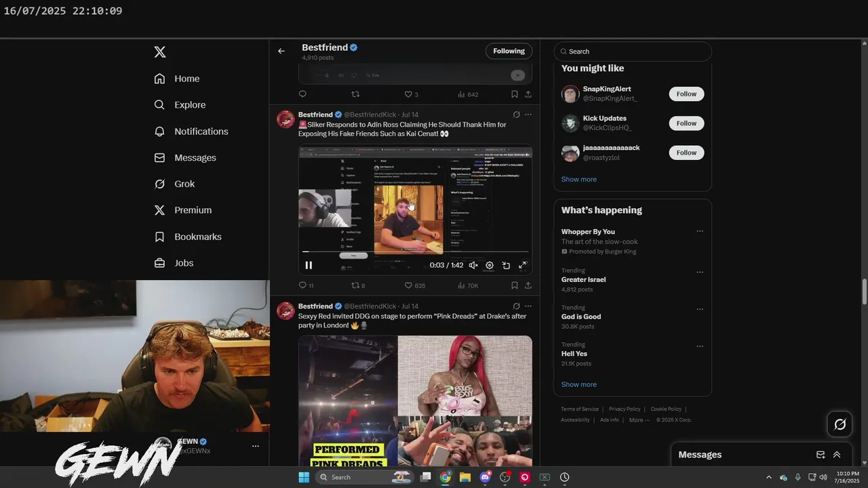Open the God is Good trend
Viewport: 868px width, 488px height.
pyautogui.click(x=580, y=317)
